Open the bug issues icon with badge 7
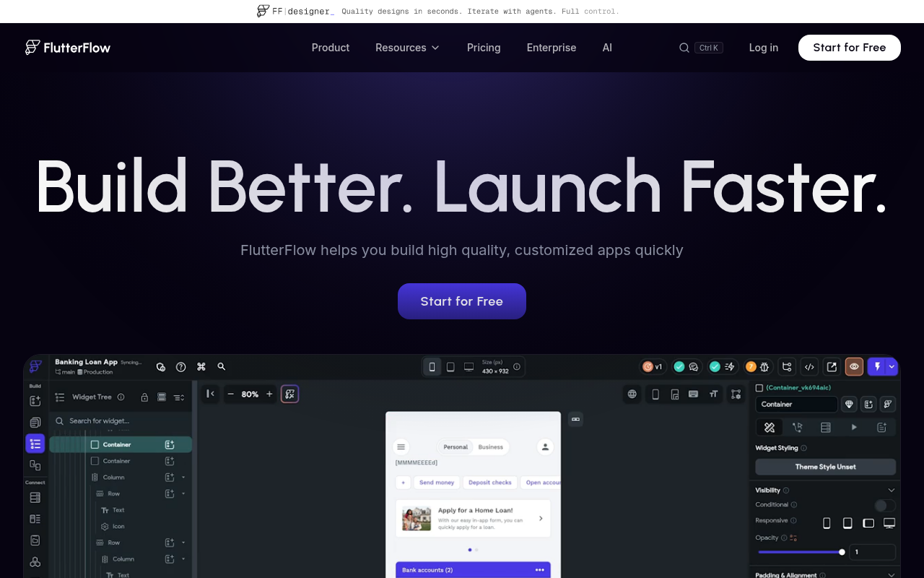Image resolution: width=924 pixels, height=578 pixels. [759, 367]
